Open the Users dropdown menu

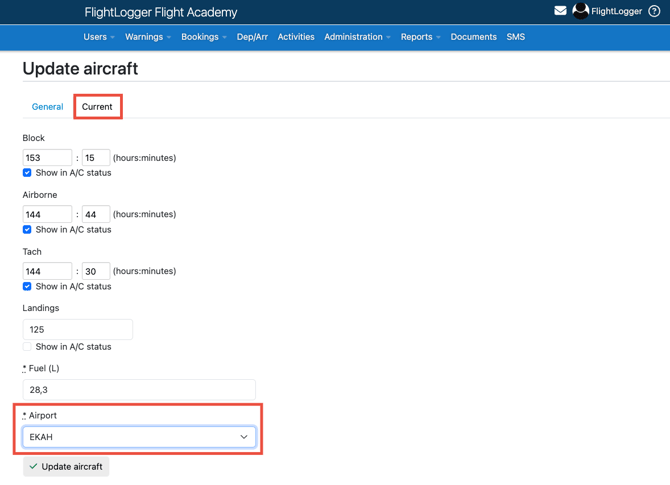(98, 37)
